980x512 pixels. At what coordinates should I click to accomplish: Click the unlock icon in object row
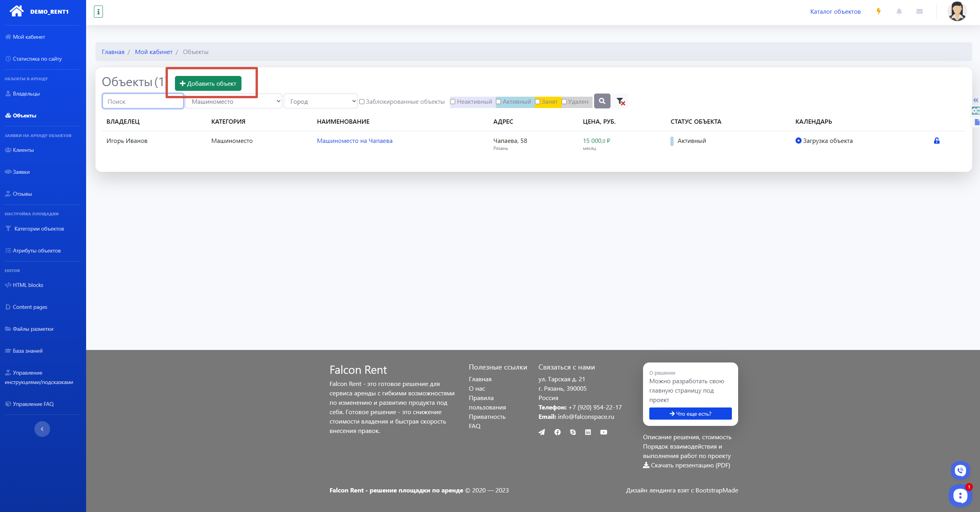point(937,141)
